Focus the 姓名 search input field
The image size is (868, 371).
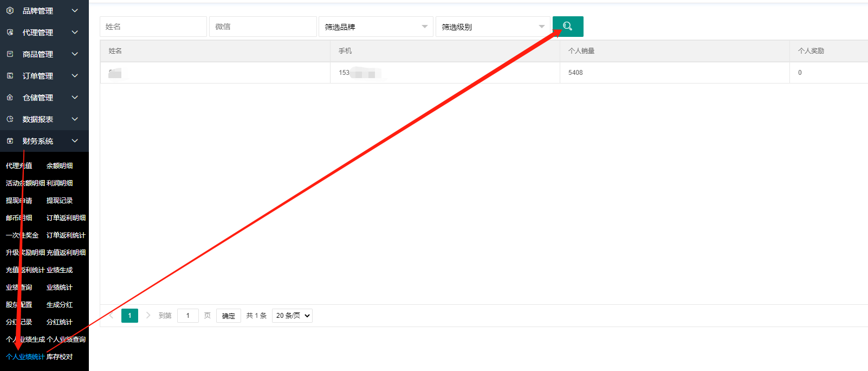coord(153,27)
